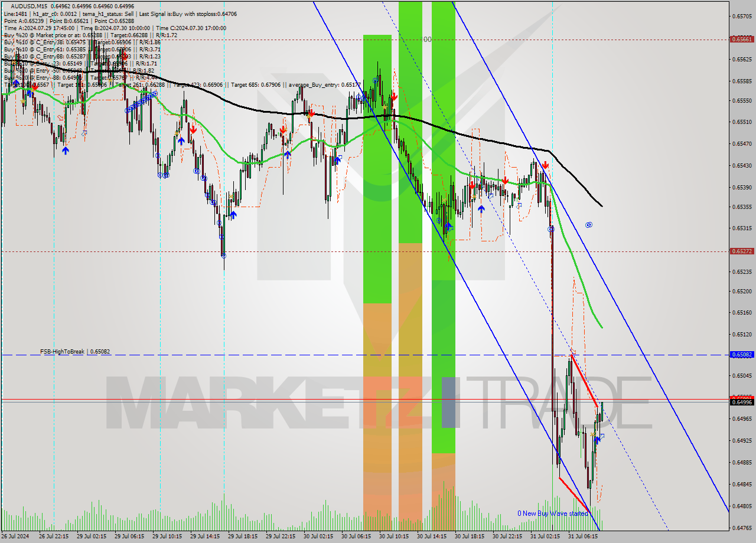
Task: Click the 0.65200 price scale label
Action: (742, 292)
